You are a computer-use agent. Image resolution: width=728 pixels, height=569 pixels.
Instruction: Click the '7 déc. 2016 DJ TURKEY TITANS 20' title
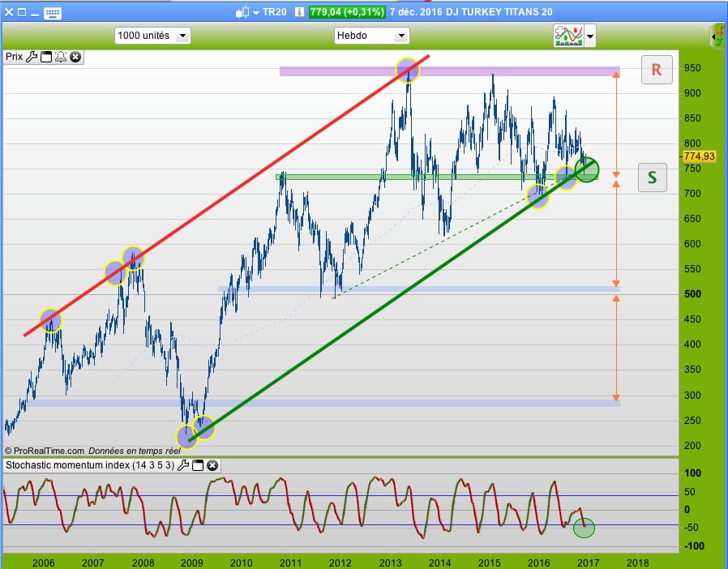pyautogui.click(x=471, y=12)
